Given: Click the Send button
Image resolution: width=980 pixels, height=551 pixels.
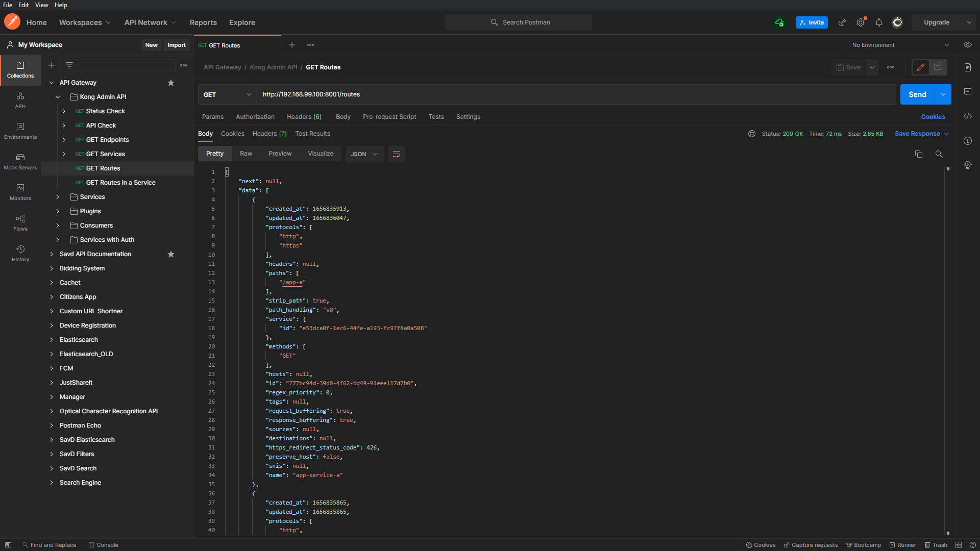Looking at the screenshot, I should (917, 94).
